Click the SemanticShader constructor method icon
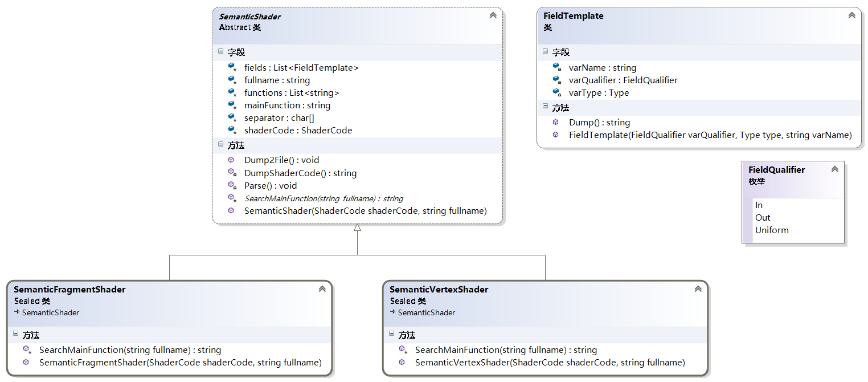The height and width of the screenshot is (382, 868). tap(231, 210)
